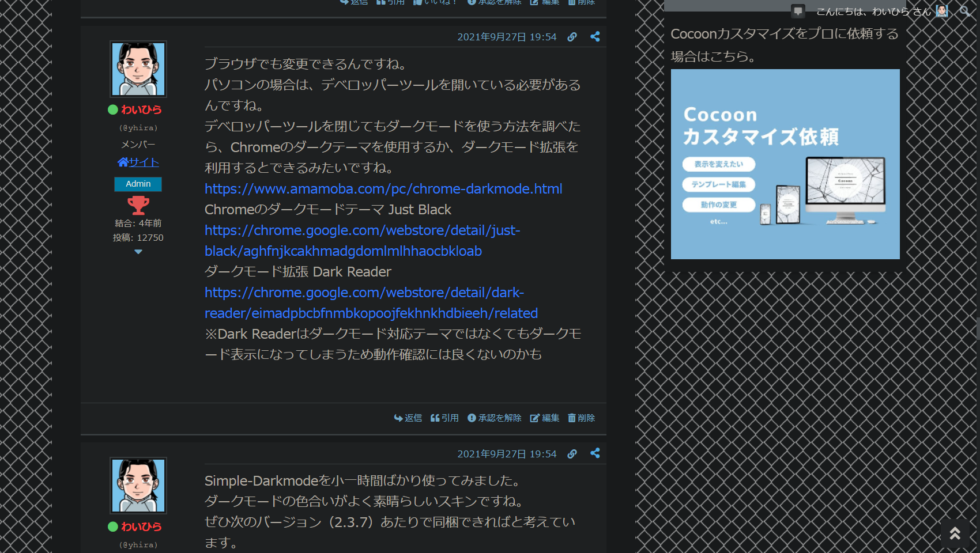The width and height of the screenshot is (980, 553).
Task: Open admin bar search magnifier icon
Action: click(964, 11)
